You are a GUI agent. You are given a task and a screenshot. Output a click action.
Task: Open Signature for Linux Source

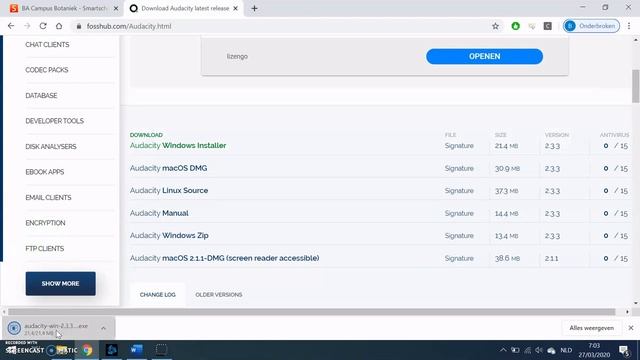tap(459, 191)
